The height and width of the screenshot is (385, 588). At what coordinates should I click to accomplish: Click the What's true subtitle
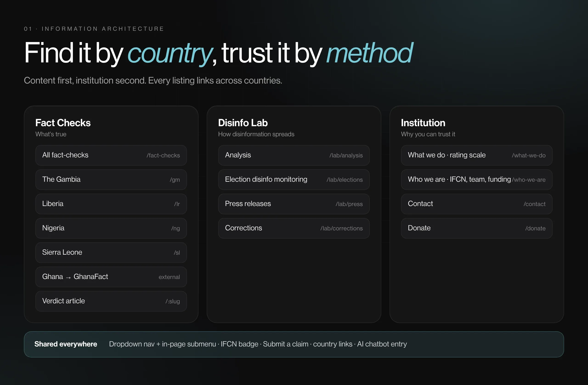click(x=51, y=134)
